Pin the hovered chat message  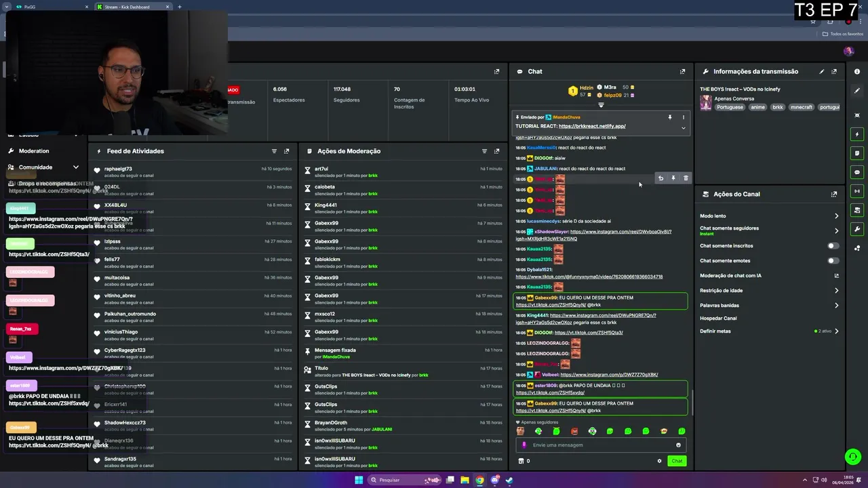coord(673,178)
